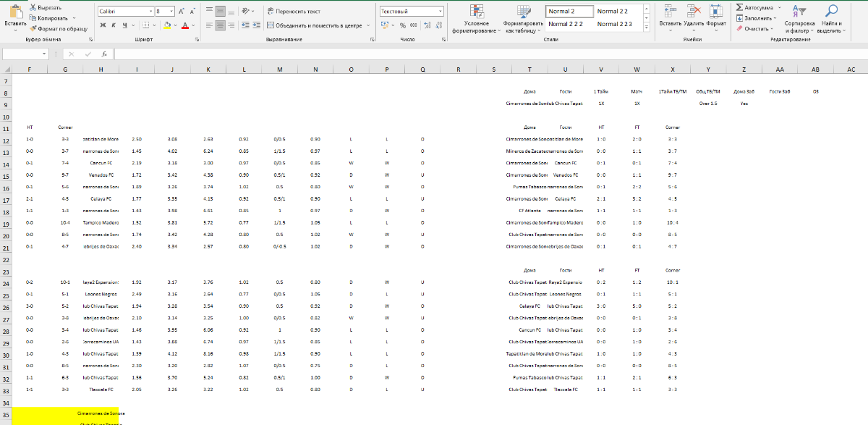The image size is (868, 425).
Task: Click the AutoSum (Автосумма) sigma icon
Action: [740, 7]
